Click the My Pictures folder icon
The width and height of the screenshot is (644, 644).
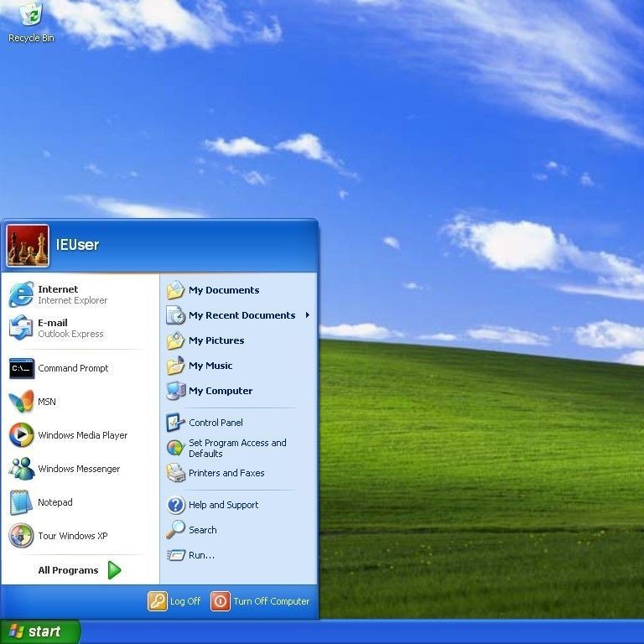[176, 340]
